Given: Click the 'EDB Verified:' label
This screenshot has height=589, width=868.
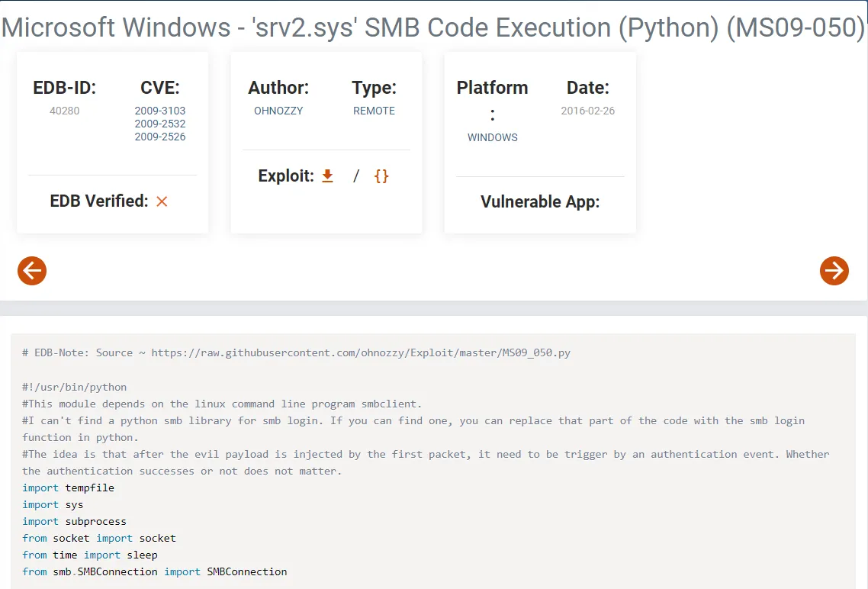Looking at the screenshot, I should (x=99, y=201).
